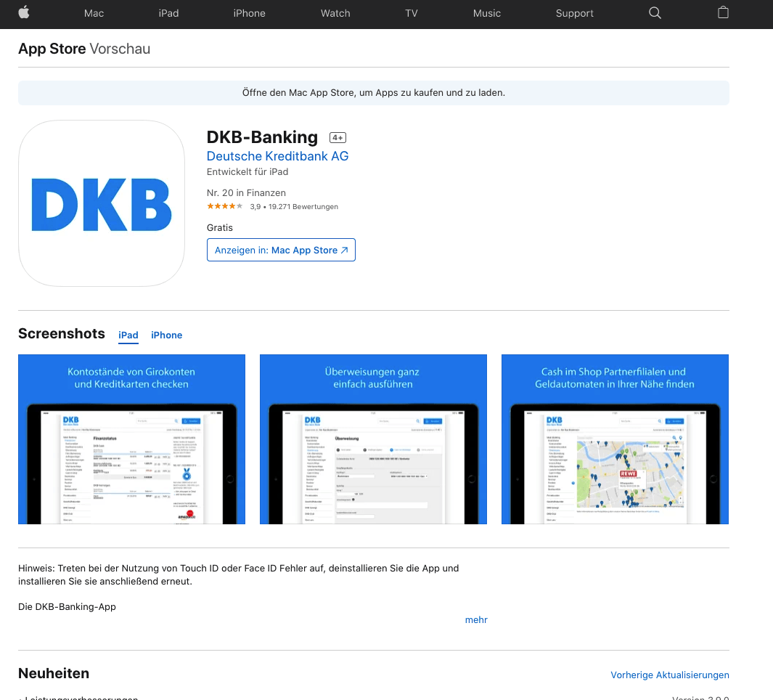Click the Öffne den Mac App Store banner
This screenshot has height=700, width=773.
tap(374, 93)
